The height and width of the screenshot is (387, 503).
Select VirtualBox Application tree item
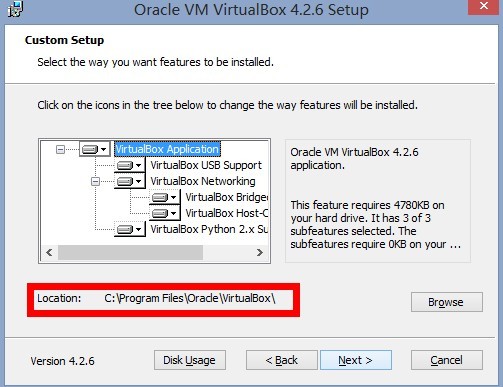pos(167,149)
